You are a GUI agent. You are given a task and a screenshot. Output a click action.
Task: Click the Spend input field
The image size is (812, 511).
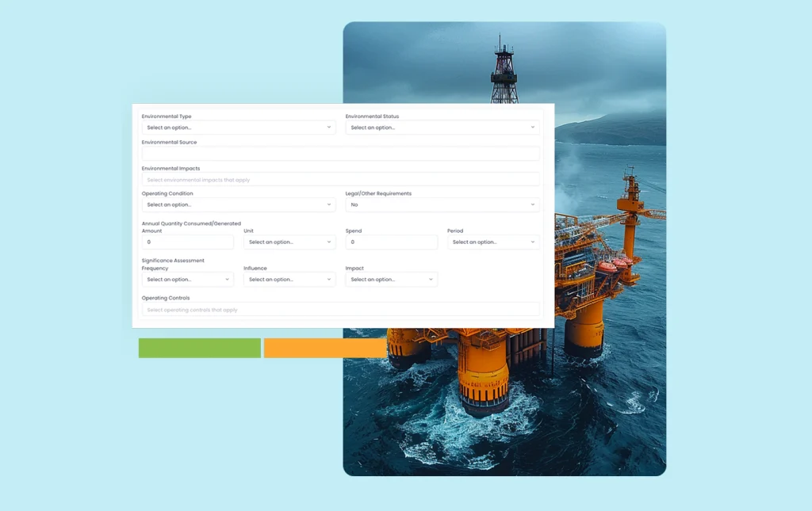[x=392, y=242]
